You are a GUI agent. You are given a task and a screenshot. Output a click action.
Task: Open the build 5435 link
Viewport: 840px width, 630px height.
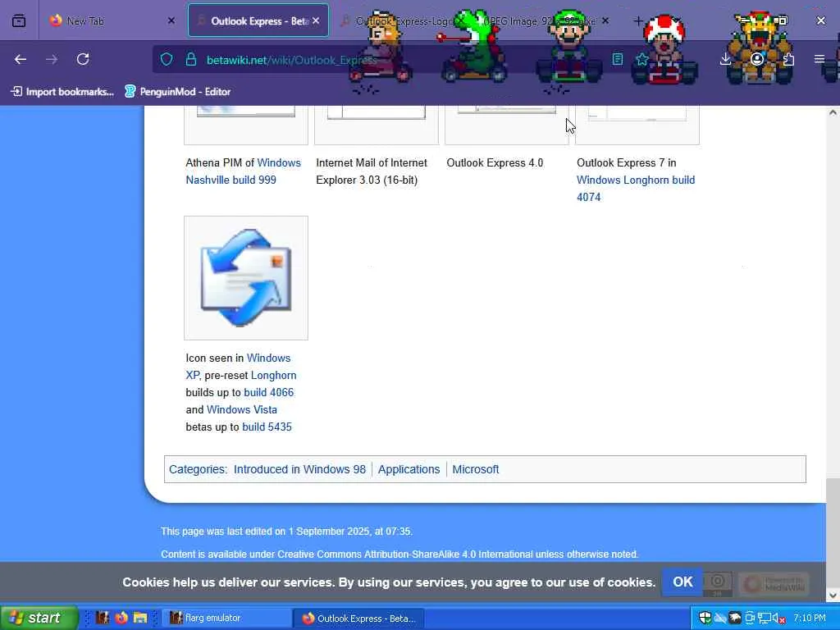[267, 427]
